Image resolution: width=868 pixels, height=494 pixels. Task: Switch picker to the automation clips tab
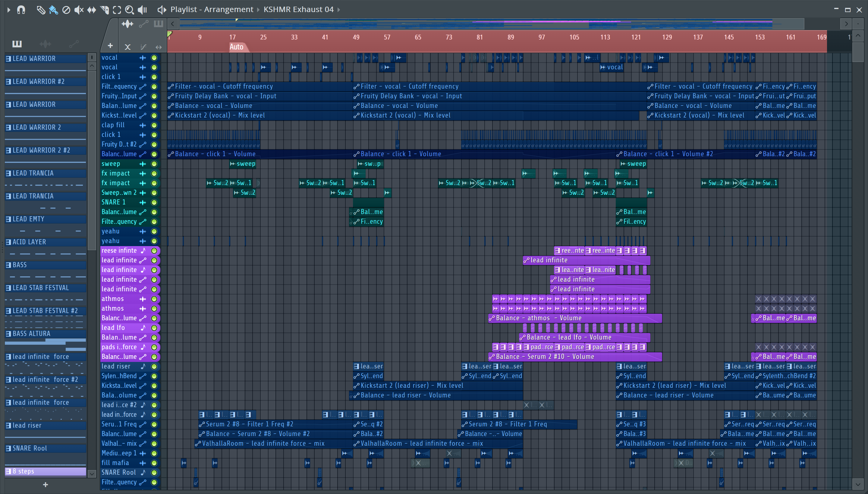click(74, 44)
